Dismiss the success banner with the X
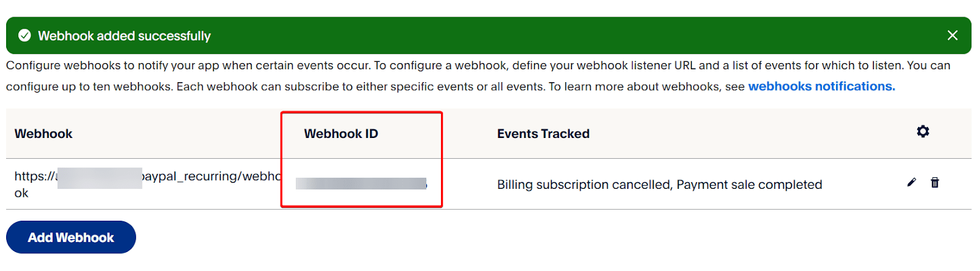The height and width of the screenshot is (271, 980). pos(952,36)
